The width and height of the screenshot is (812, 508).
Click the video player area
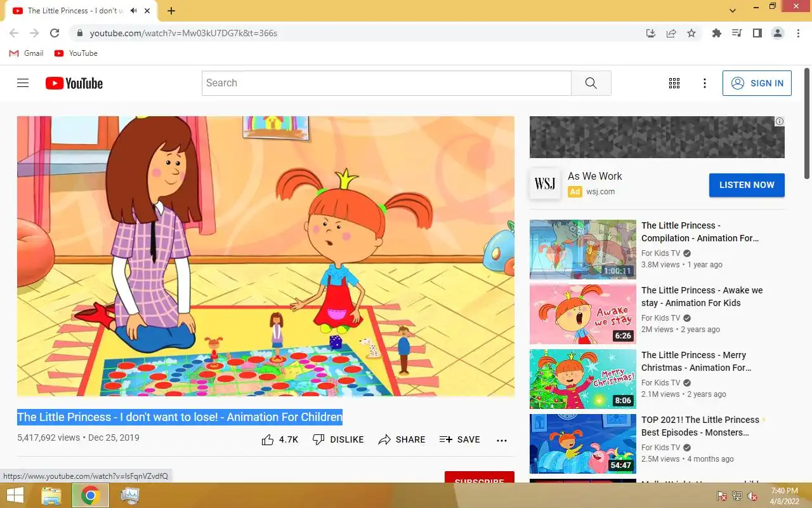(266, 256)
